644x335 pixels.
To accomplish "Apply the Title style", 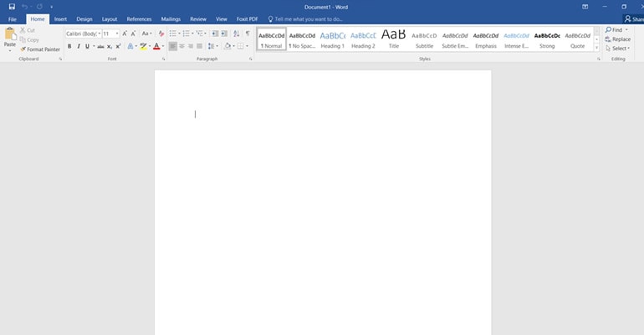I will [x=393, y=39].
